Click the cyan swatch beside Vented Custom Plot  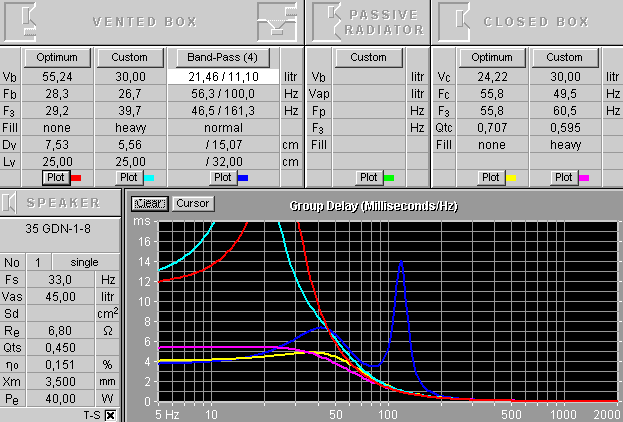point(149,177)
